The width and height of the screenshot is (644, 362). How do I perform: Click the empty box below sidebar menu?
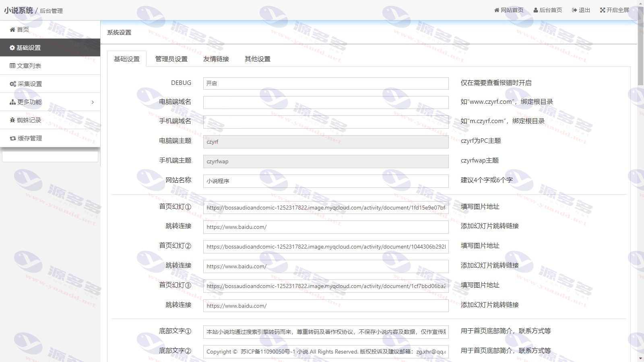[50, 156]
